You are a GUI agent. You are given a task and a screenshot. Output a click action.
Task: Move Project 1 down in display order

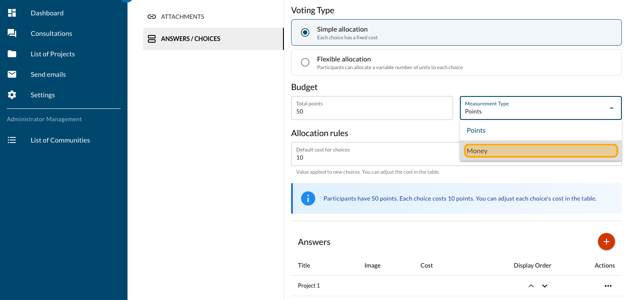tap(544, 286)
